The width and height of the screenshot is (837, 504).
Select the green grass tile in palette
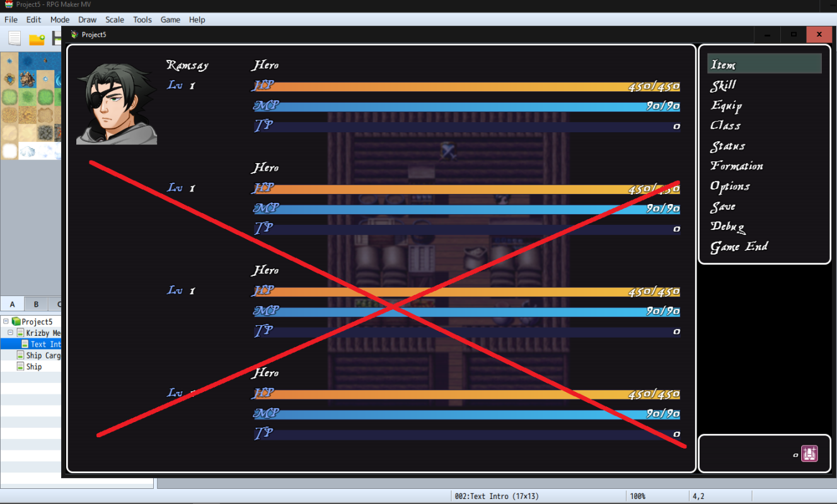click(27, 98)
